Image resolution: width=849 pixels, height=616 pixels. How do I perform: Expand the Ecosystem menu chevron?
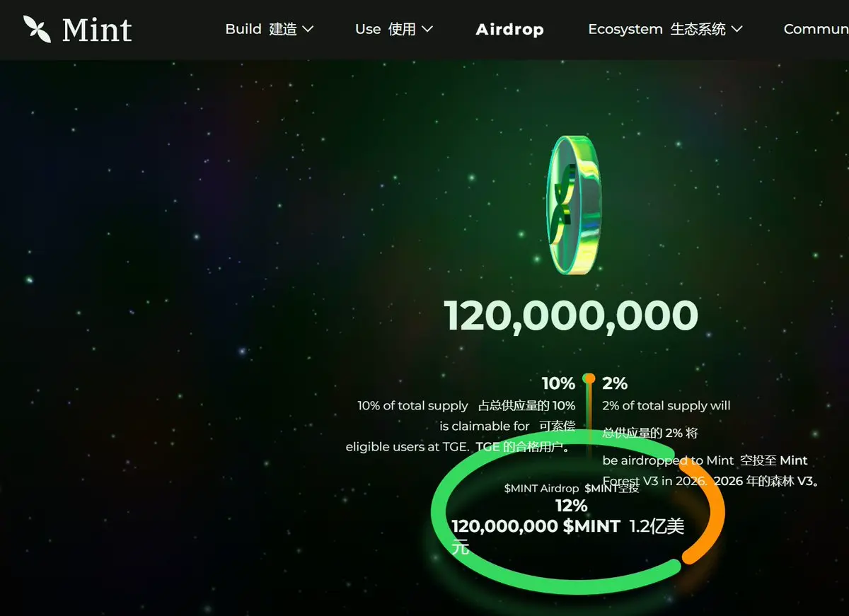(737, 29)
